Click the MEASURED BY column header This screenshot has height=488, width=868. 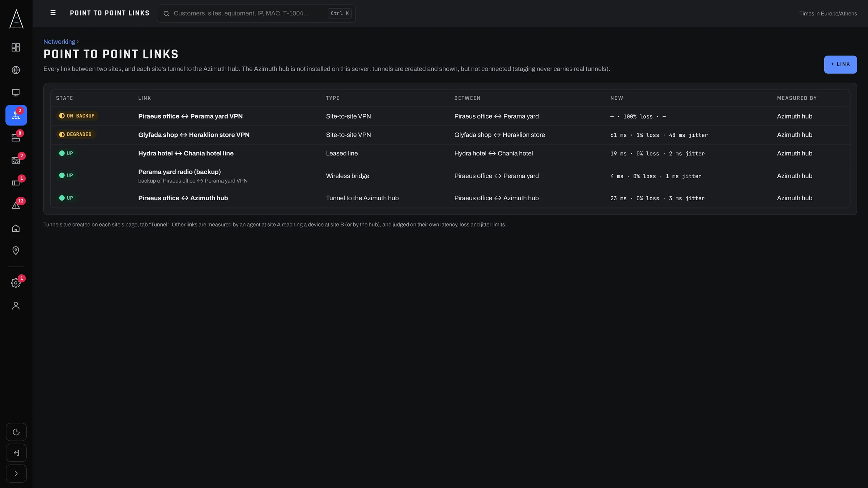pyautogui.click(x=797, y=98)
